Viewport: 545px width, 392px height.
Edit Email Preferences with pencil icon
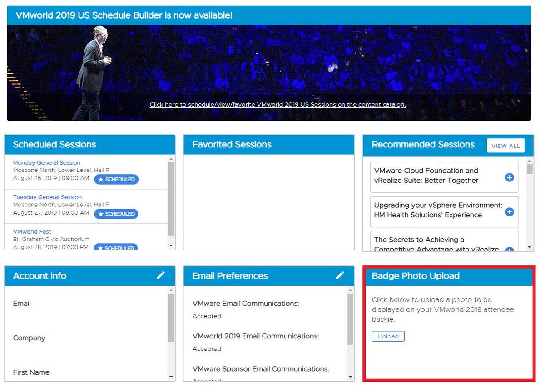[340, 275]
